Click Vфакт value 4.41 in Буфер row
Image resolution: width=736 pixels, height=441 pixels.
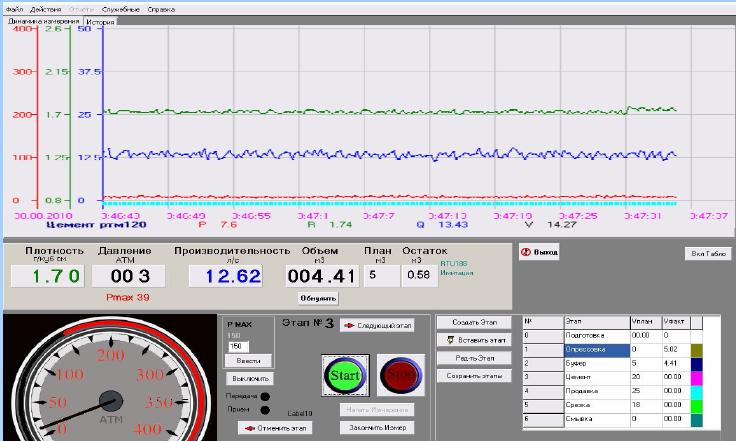676,364
